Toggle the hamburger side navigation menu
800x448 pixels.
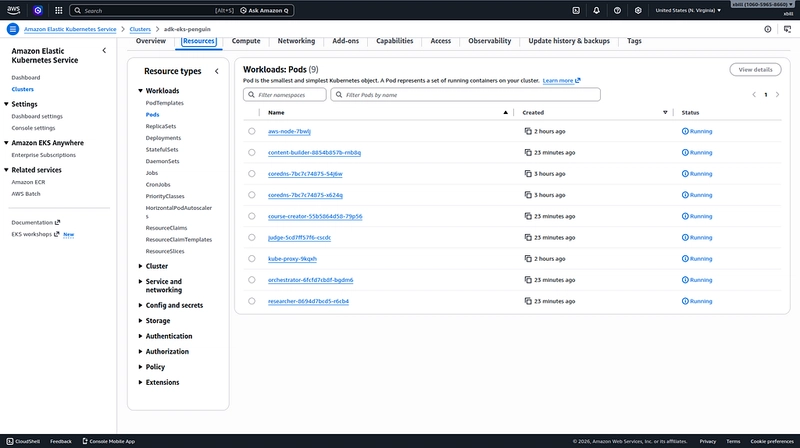click(x=13, y=29)
